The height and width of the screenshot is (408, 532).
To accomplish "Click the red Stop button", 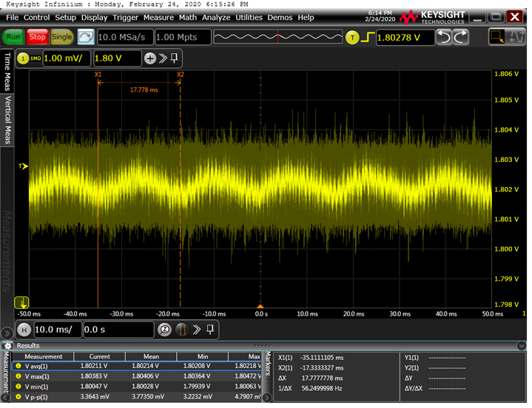I will [37, 37].
